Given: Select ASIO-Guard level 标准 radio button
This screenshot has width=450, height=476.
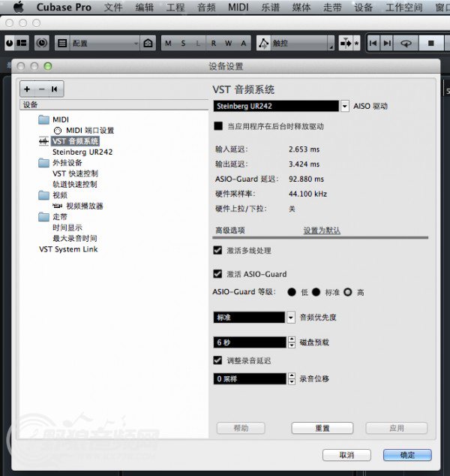Looking at the screenshot, I should coord(316,292).
